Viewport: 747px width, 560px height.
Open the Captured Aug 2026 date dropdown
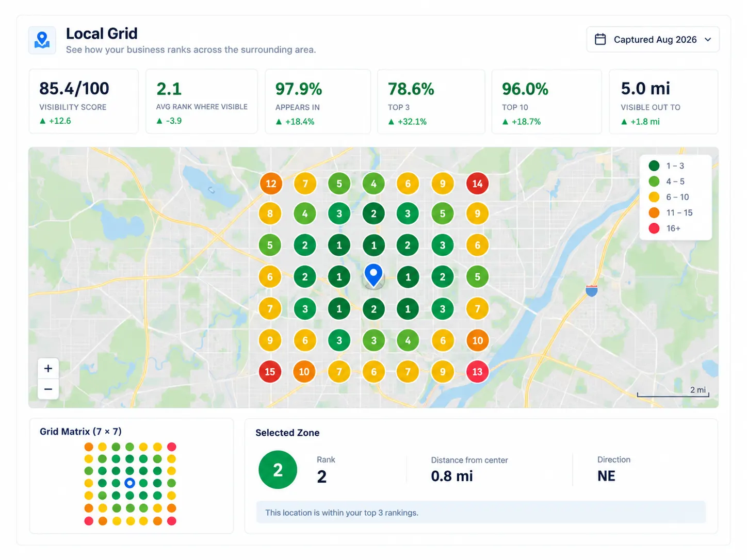pos(653,40)
